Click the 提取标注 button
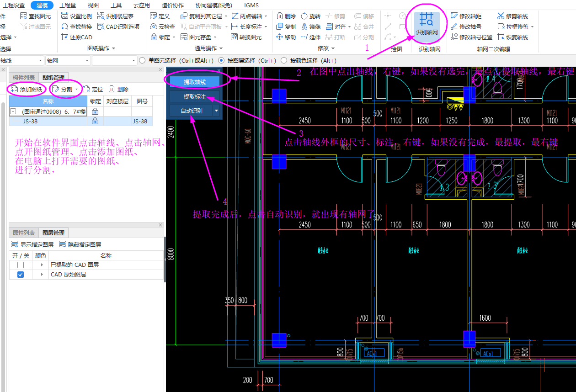The image size is (576, 392). (x=195, y=97)
